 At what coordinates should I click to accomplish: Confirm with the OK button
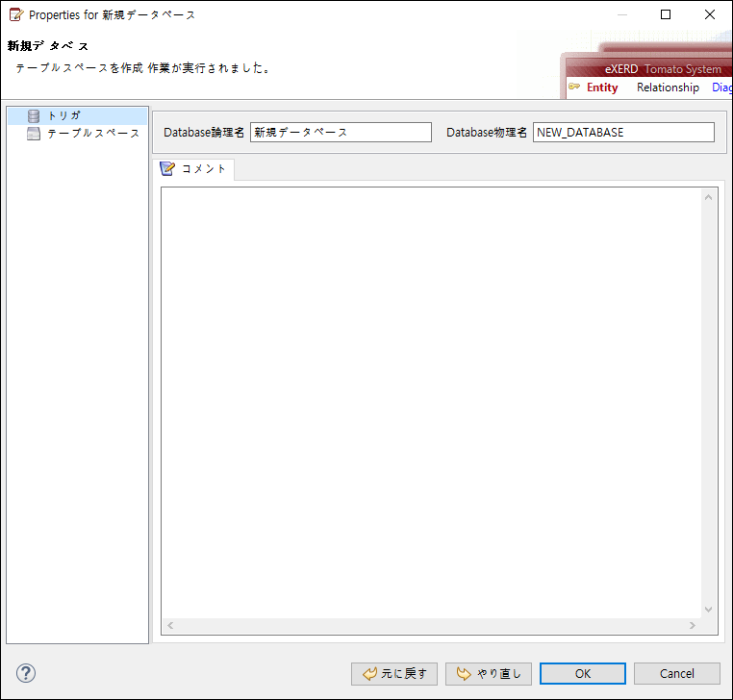pos(583,674)
